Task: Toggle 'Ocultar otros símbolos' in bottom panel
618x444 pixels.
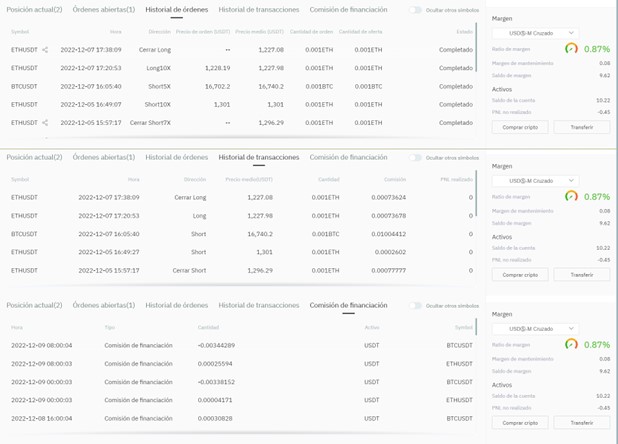Action: [415, 305]
